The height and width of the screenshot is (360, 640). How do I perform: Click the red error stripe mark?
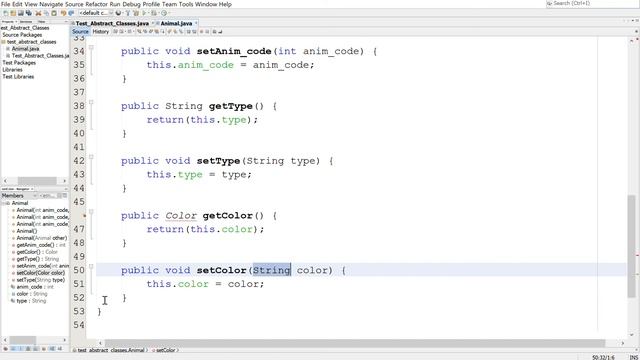point(637,256)
